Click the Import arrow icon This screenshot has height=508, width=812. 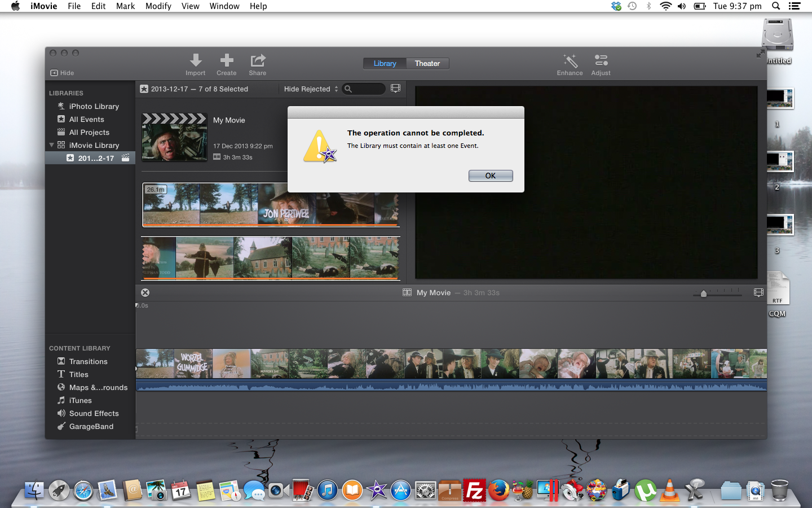coord(196,60)
